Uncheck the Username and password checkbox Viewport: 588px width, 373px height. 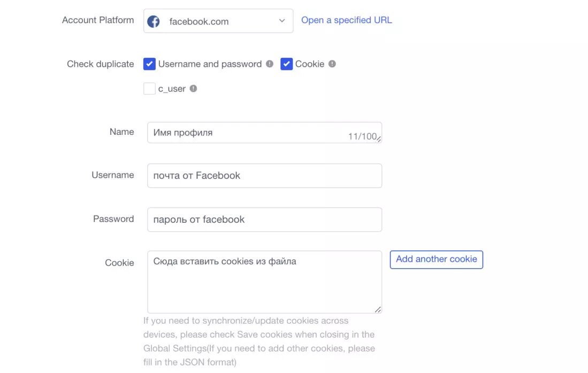pyautogui.click(x=149, y=64)
